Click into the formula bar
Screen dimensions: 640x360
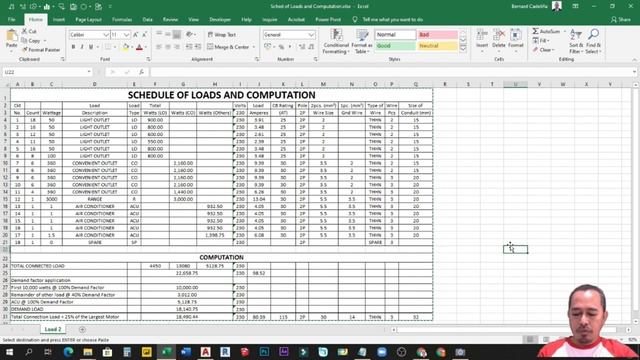click(x=392, y=72)
